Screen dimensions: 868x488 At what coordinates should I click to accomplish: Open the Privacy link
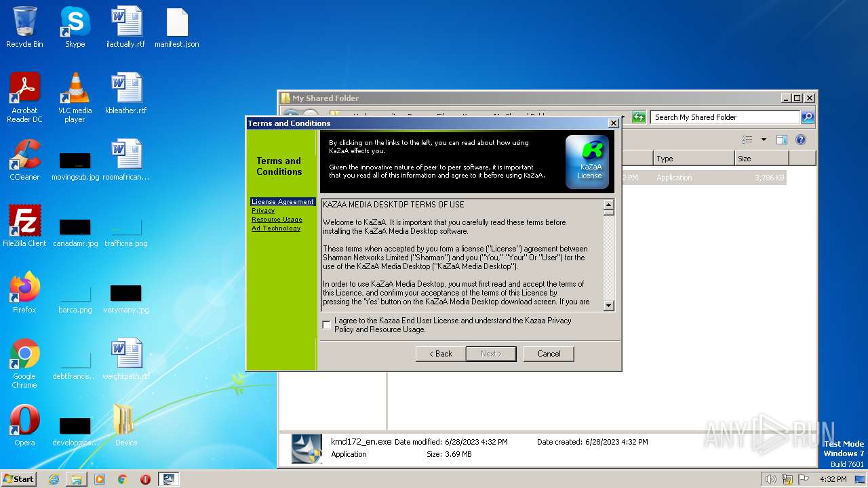(263, 211)
